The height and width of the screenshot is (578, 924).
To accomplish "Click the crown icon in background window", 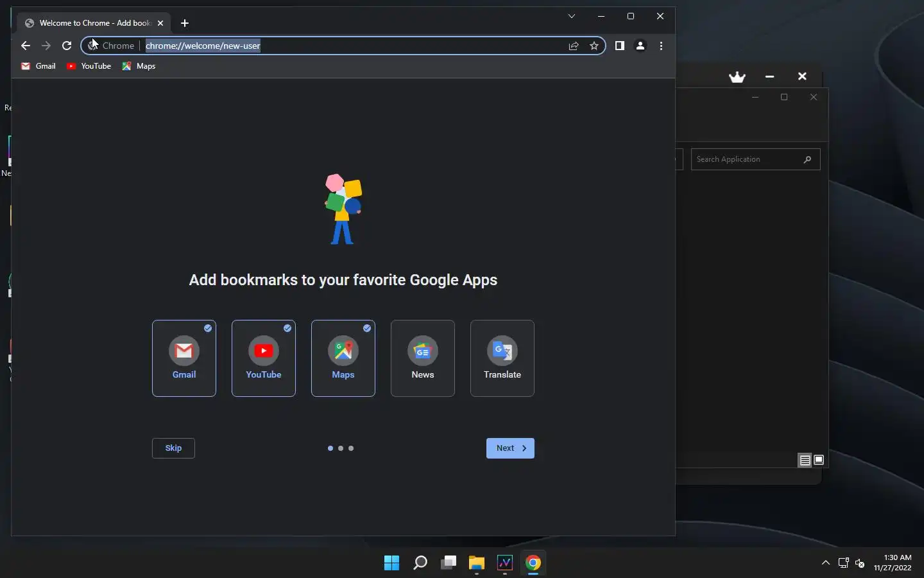I will coord(737,76).
